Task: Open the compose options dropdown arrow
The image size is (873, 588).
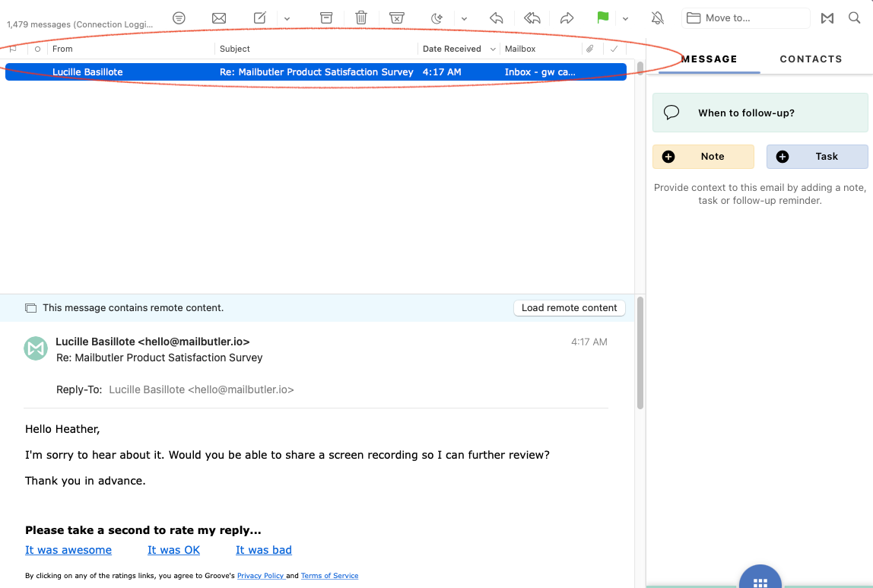Action: (x=287, y=18)
